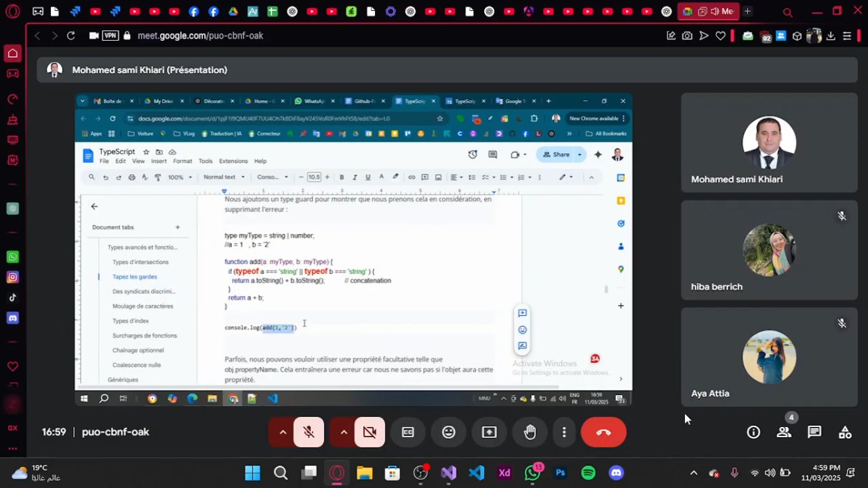Click Extensions menu in shared Google Docs
Screen dimensions: 868x488
click(x=233, y=161)
